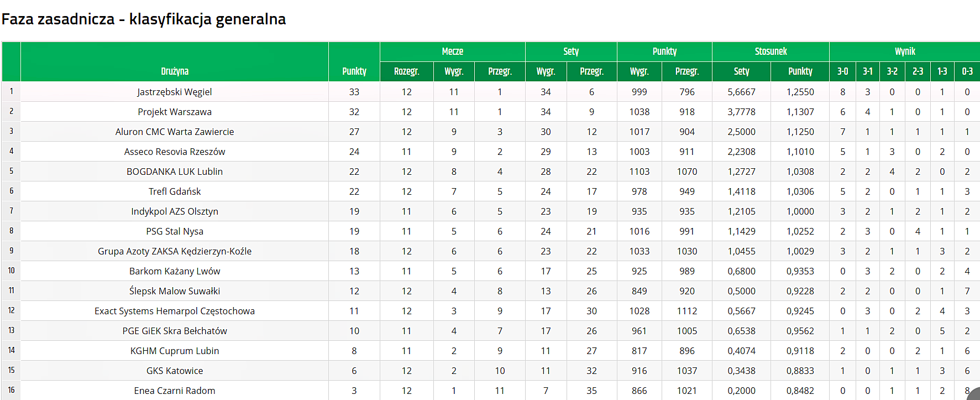Click the 0-3 result column header

(967, 71)
